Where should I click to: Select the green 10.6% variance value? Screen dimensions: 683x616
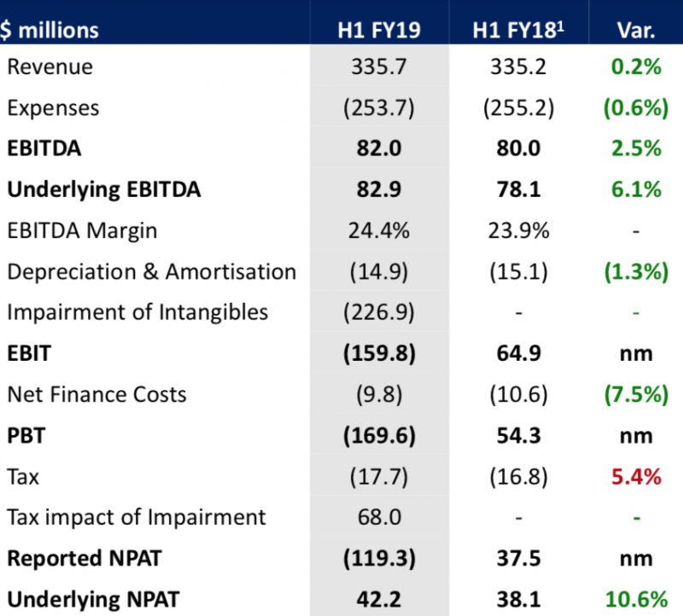[x=635, y=599]
